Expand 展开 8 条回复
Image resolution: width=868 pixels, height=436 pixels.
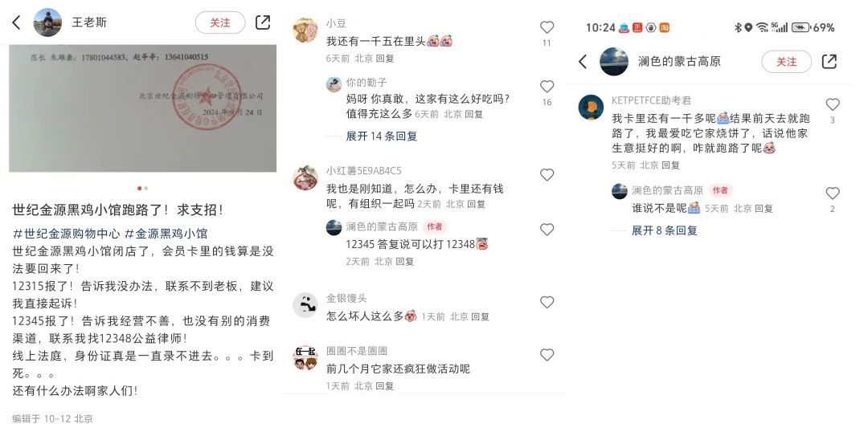click(x=665, y=230)
